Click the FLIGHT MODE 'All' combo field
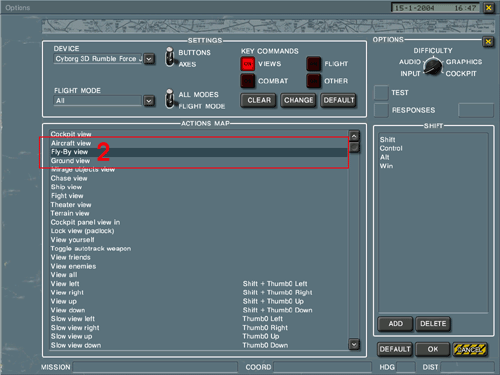The height and width of the screenshot is (375, 500). coord(98,101)
